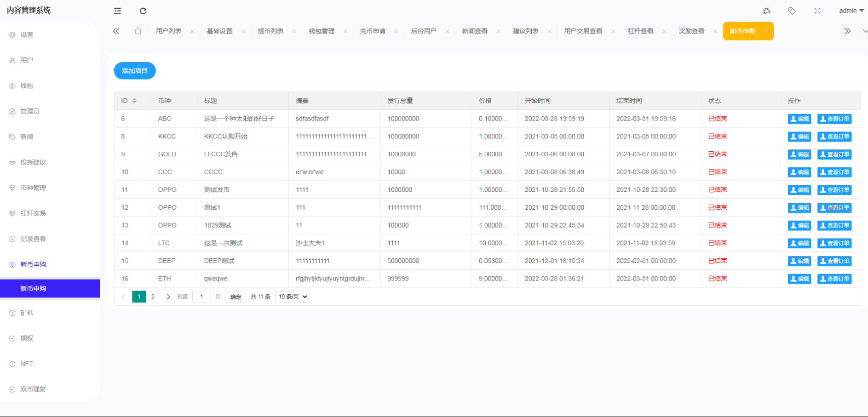Open the theme palette settings
The image size is (868, 417).
tap(766, 11)
